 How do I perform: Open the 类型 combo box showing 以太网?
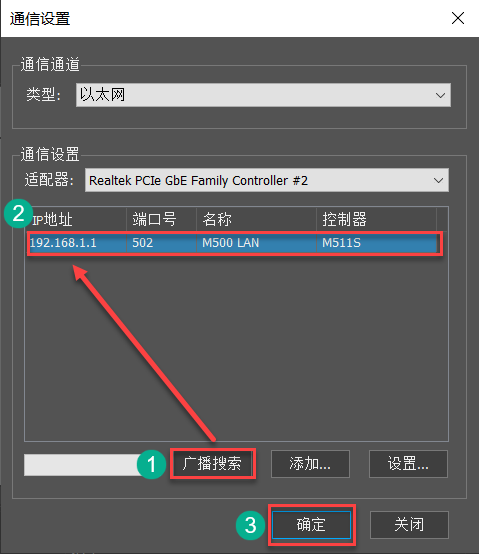click(263, 95)
